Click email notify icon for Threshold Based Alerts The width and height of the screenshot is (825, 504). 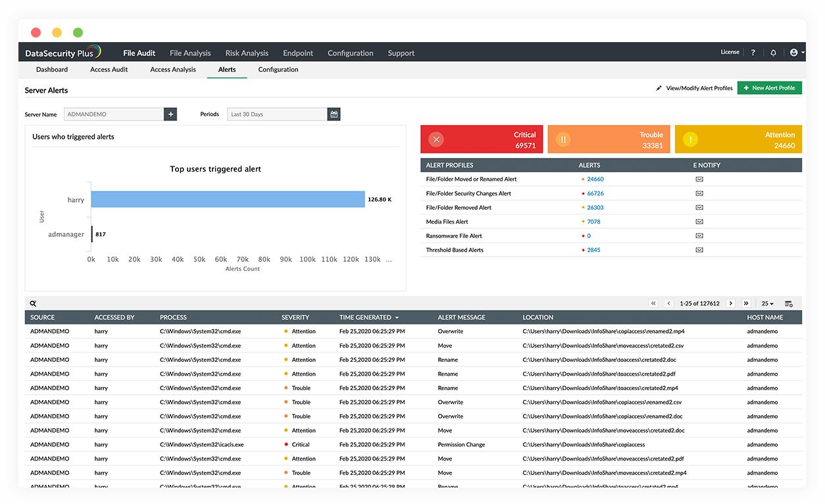(699, 250)
